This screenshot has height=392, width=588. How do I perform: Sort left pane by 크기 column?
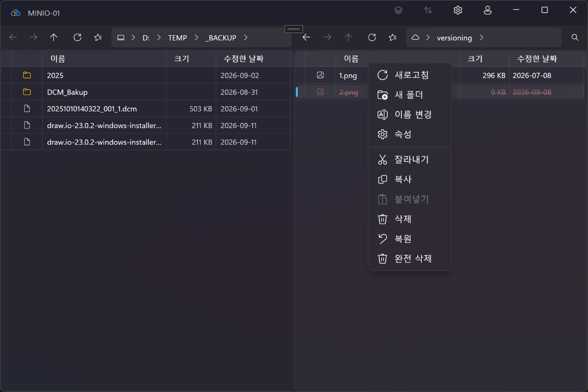[x=191, y=59]
